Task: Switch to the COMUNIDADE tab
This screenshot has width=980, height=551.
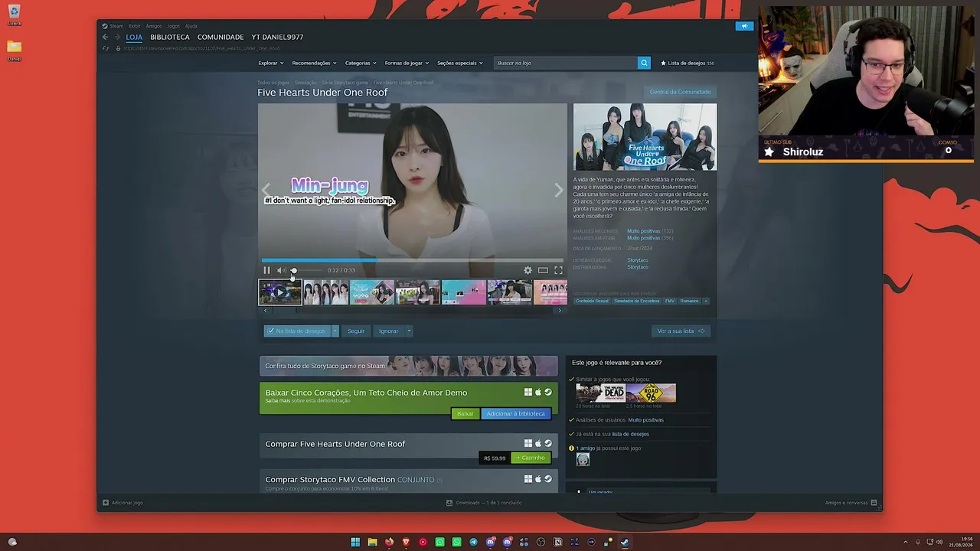Action: pyautogui.click(x=220, y=37)
